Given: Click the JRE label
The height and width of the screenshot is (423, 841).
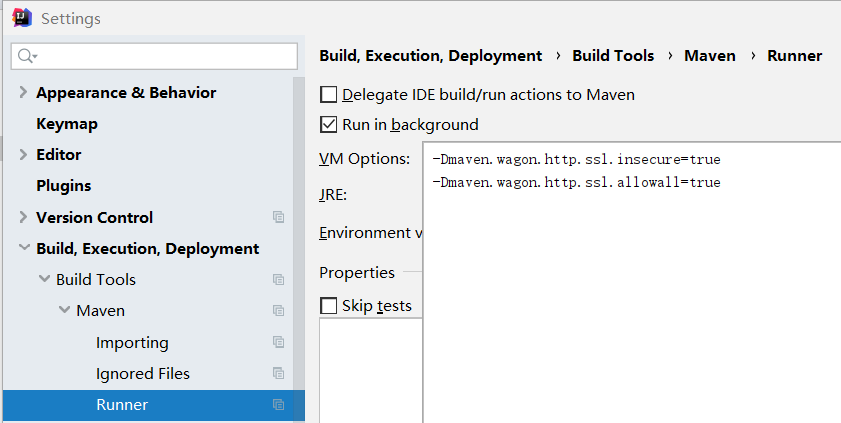Looking at the screenshot, I should tap(333, 194).
